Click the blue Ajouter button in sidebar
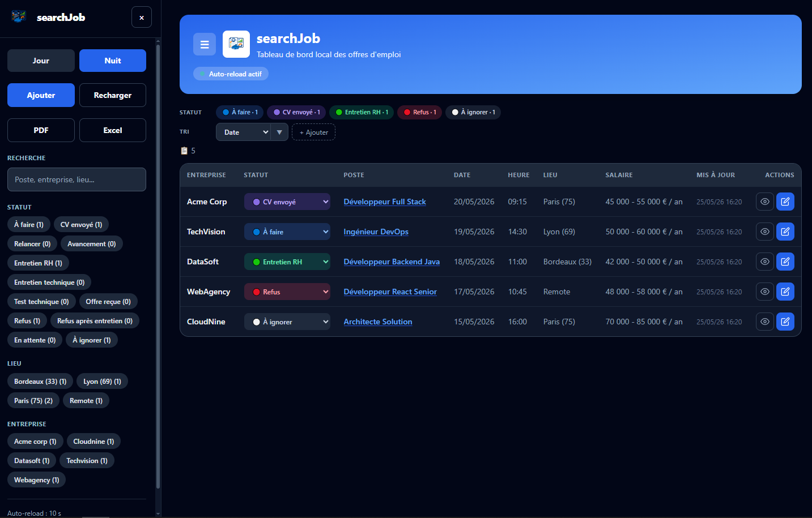Viewport: 812px width, 518px height. 41,95
